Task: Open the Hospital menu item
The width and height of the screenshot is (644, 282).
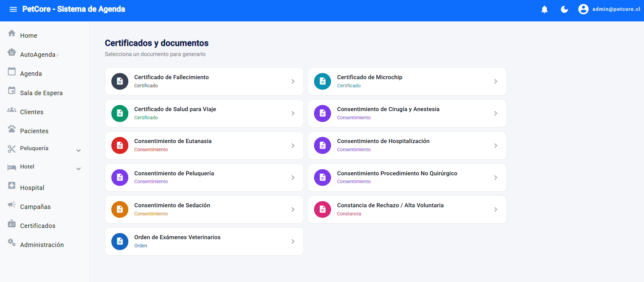Action: tap(32, 188)
